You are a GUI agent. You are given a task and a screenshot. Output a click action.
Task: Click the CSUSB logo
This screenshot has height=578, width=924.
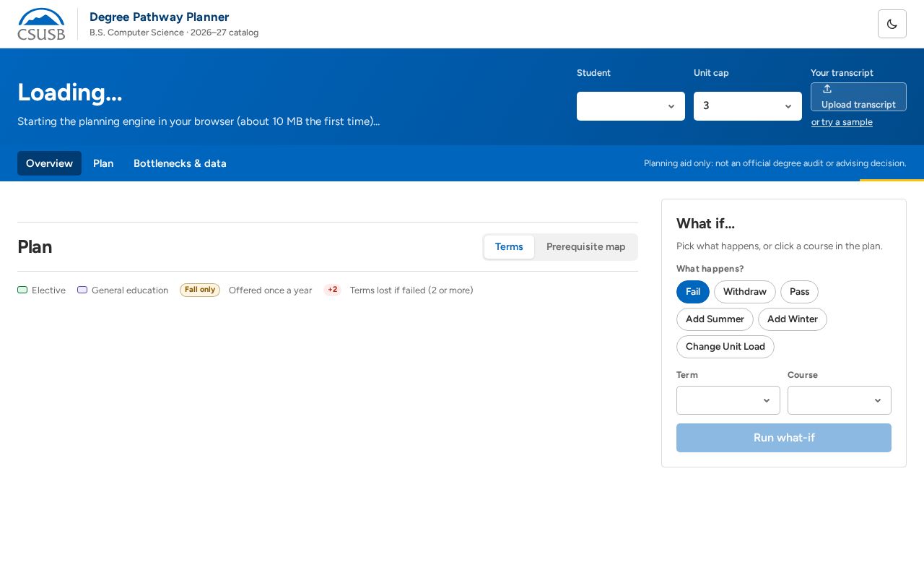point(41,24)
